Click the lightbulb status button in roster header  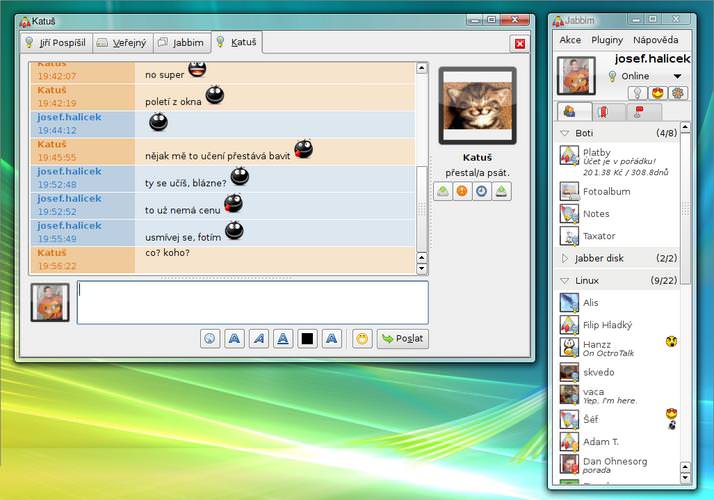pos(638,93)
